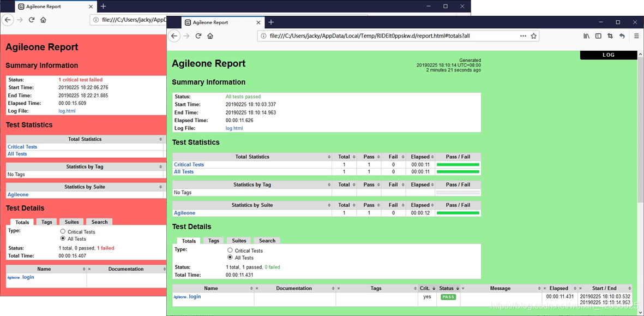Open page actions three-dot menu
Screen dimensions: 644x316
tap(523, 36)
